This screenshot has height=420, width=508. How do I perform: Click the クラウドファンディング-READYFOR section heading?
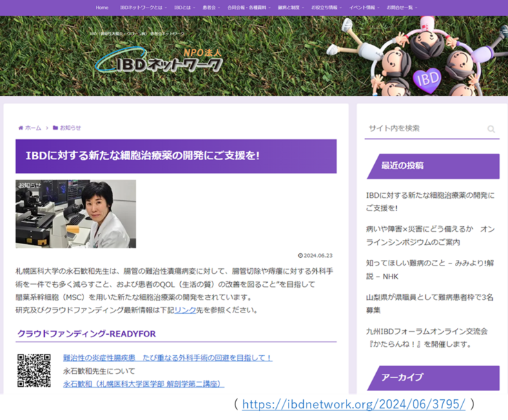[86, 334]
